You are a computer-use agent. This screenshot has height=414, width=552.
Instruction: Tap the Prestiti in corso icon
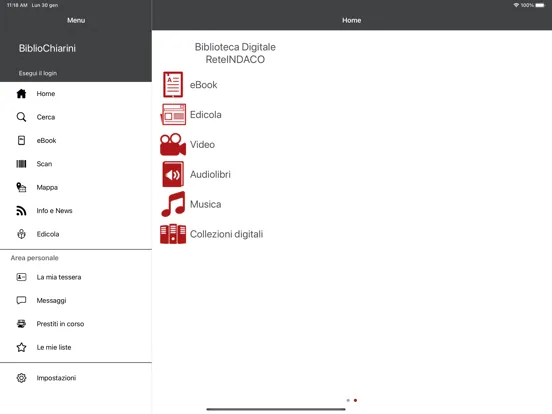[x=21, y=324]
